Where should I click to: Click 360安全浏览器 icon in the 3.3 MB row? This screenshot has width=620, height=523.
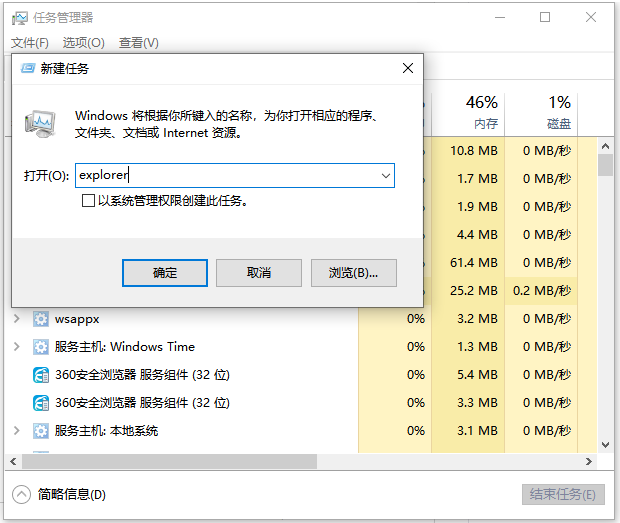click(41, 403)
